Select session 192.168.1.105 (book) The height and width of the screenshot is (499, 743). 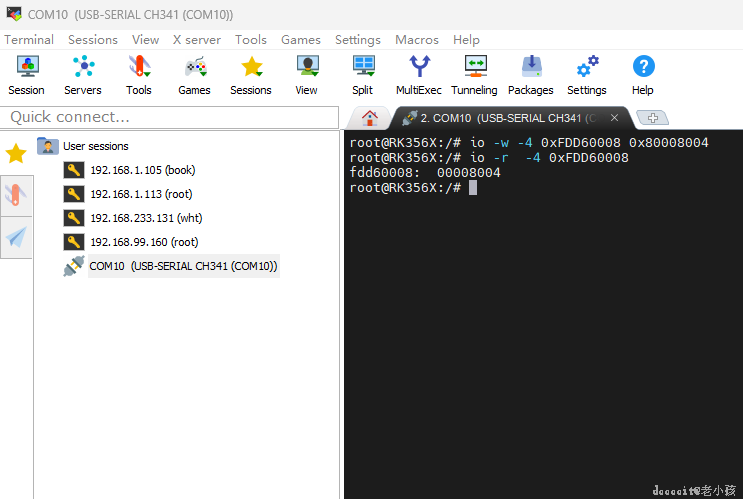coord(143,170)
